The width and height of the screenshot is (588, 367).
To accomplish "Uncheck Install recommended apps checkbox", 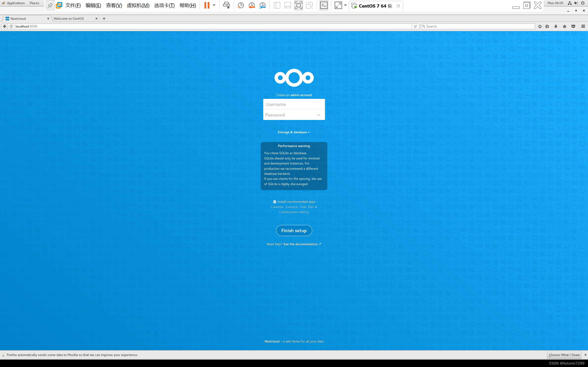I will (274, 202).
